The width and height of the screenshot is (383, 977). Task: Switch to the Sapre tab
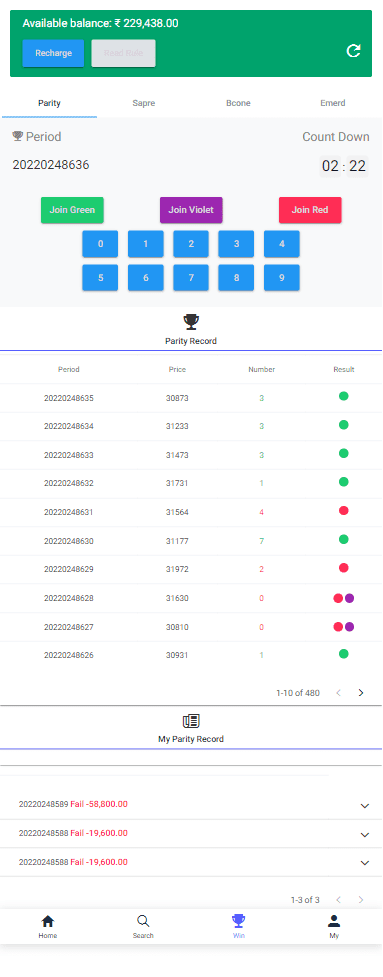pyautogui.click(x=144, y=103)
